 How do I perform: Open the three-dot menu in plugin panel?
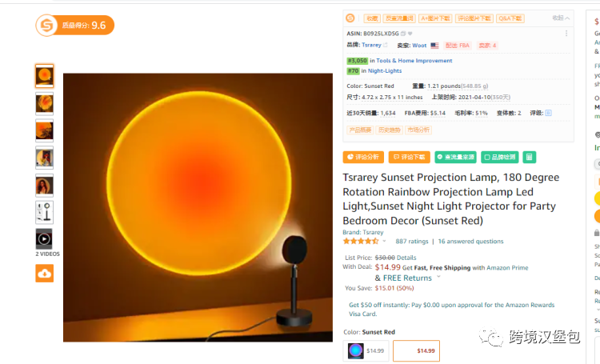[x=566, y=34]
